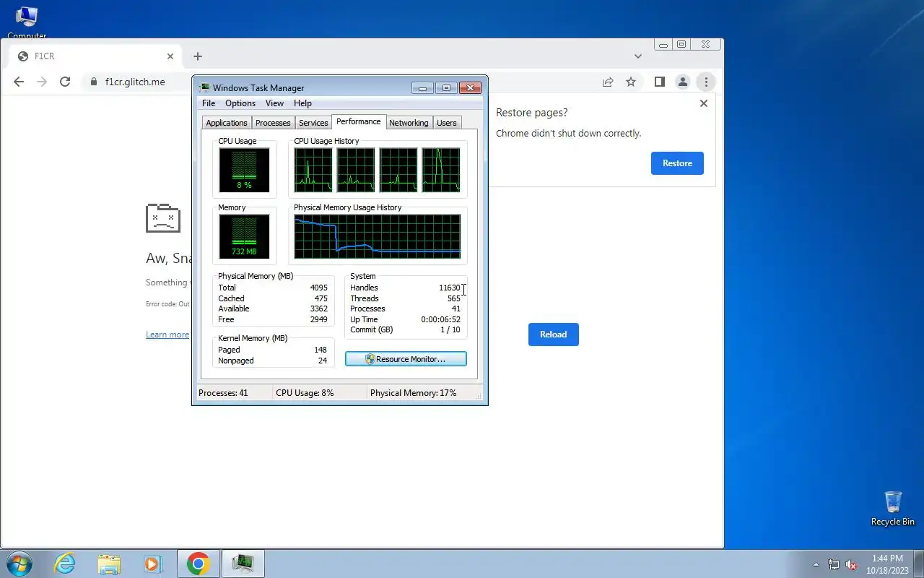Click Chrome's forward navigation arrow
This screenshot has width=924, height=578.
click(42, 82)
